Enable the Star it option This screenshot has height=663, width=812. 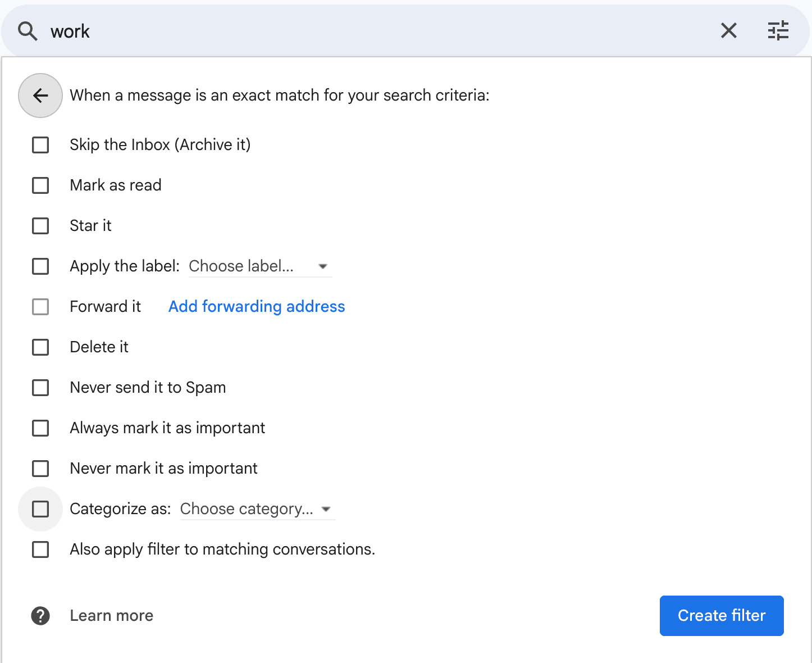pyautogui.click(x=40, y=226)
